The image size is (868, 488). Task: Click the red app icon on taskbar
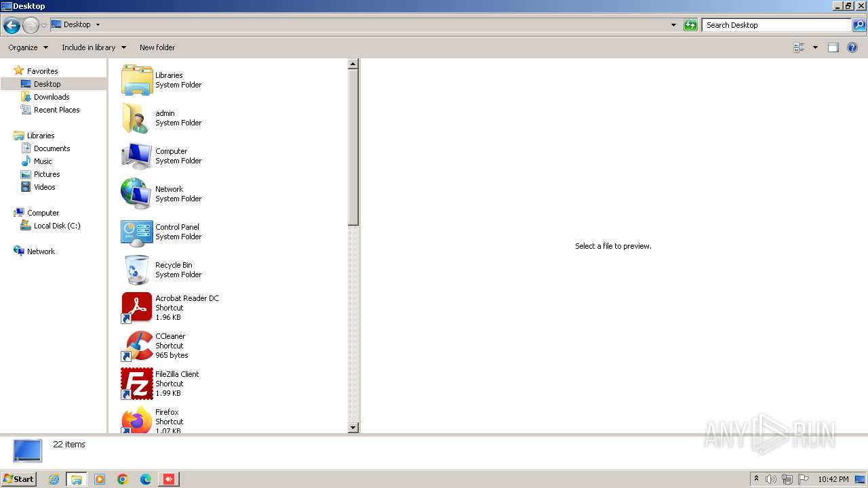tap(169, 479)
